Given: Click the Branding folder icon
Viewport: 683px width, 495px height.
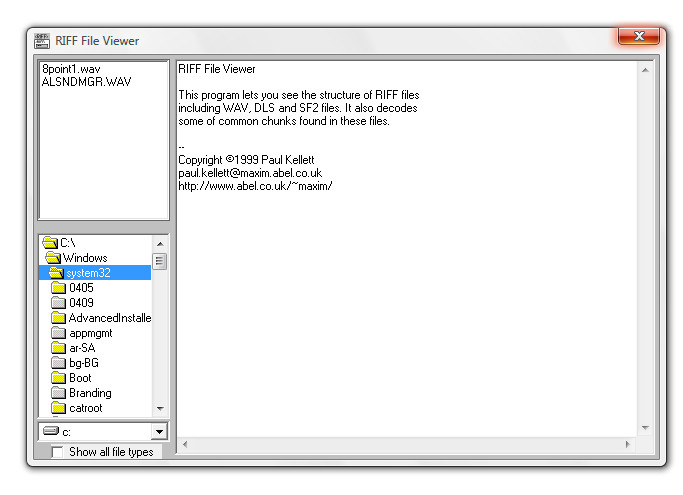Looking at the screenshot, I should (58, 393).
